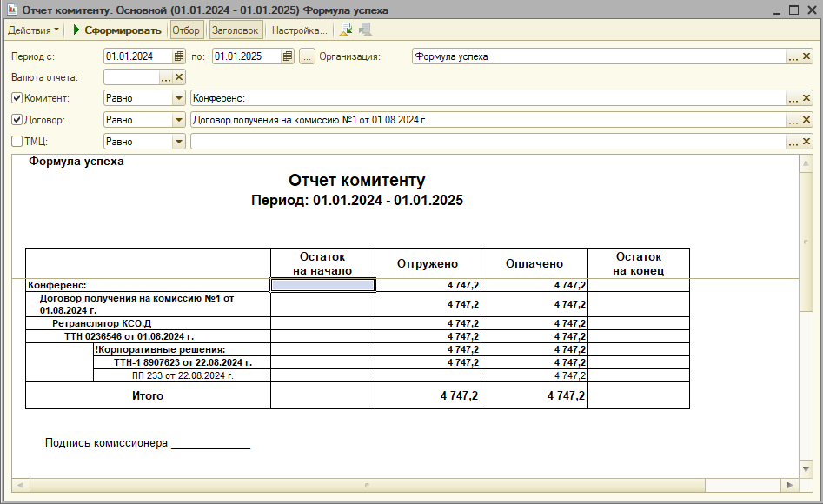Open the Действия menu
This screenshot has width=823, height=504.
pyautogui.click(x=33, y=30)
